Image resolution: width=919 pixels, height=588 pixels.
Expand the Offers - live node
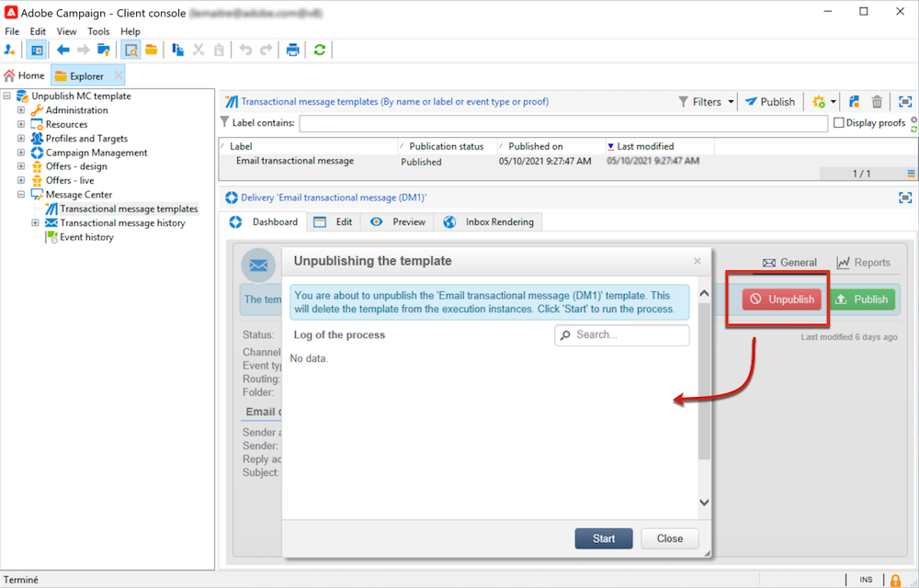(21, 180)
